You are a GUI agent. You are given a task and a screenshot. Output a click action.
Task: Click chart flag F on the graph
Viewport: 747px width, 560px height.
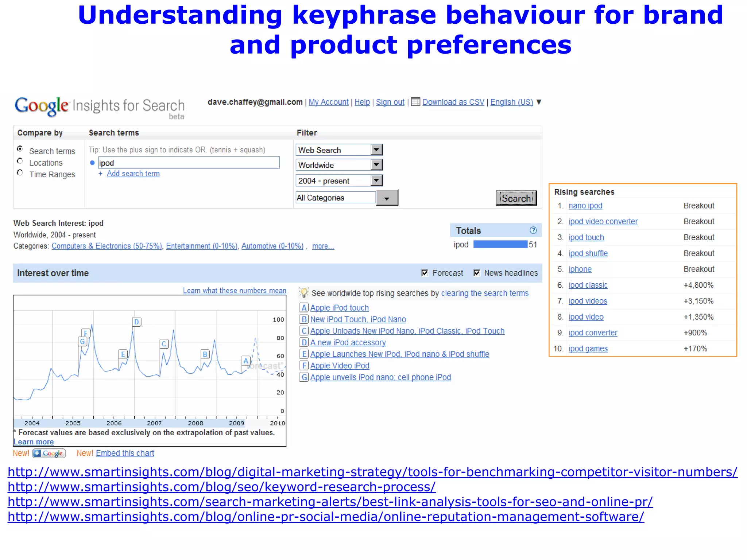[85, 333]
